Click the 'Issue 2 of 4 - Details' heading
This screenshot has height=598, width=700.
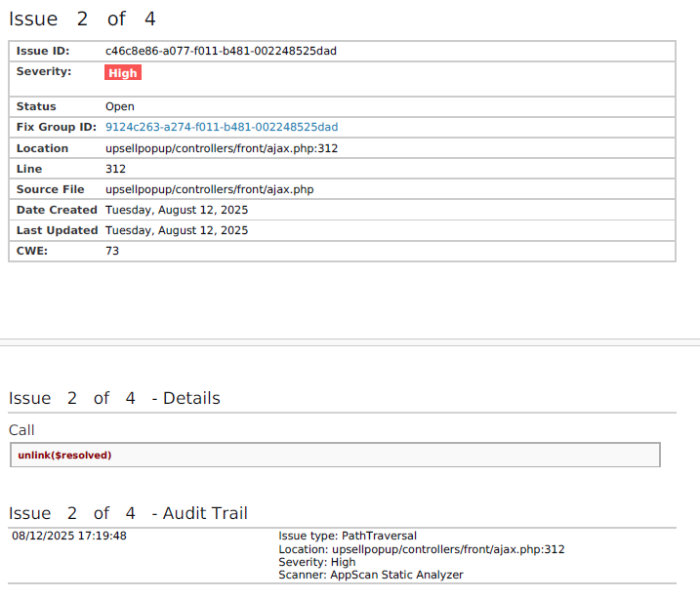tap(114, 398)
